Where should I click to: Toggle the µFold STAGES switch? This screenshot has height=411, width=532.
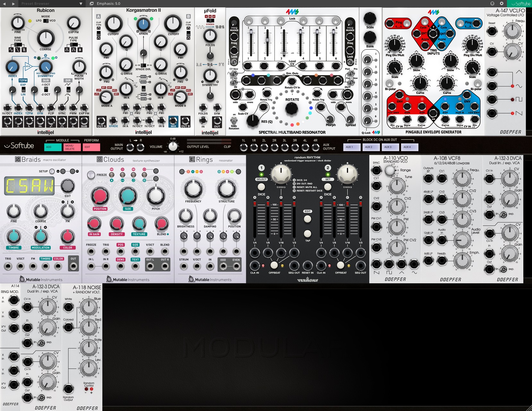coord(210,21)
